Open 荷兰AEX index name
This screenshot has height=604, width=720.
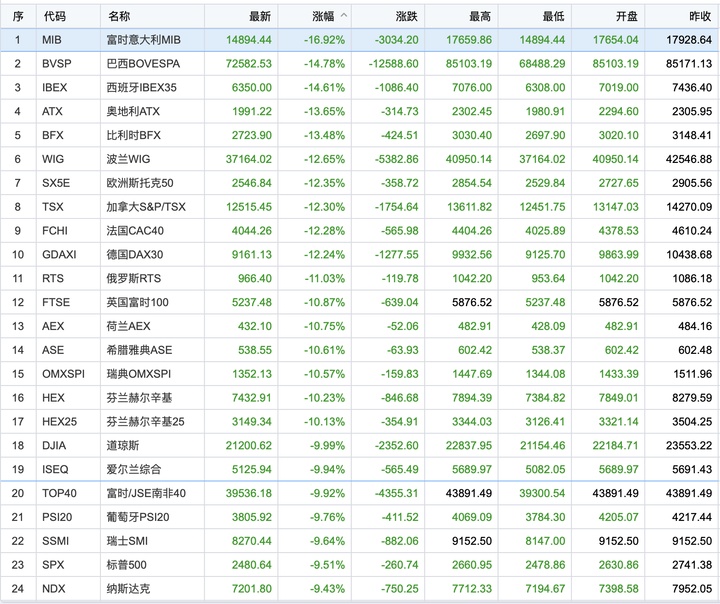tap(129, 326)
